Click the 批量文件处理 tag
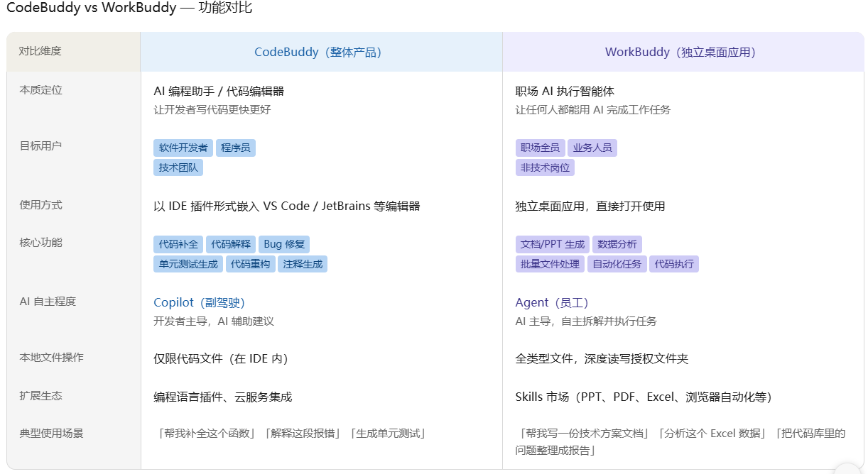 pyautogui.click(x=550, y=264)
